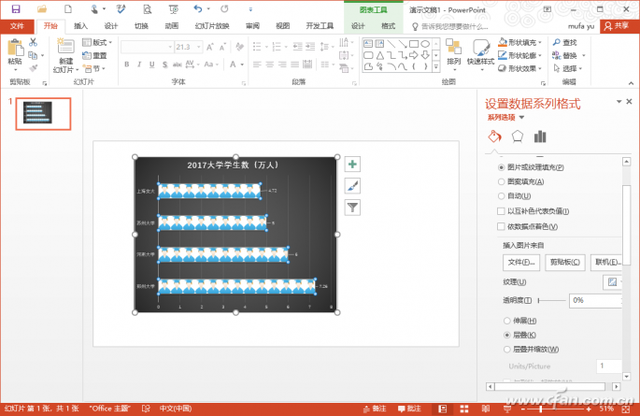Open Series Options bar chart icon

(x=540, y=137)
